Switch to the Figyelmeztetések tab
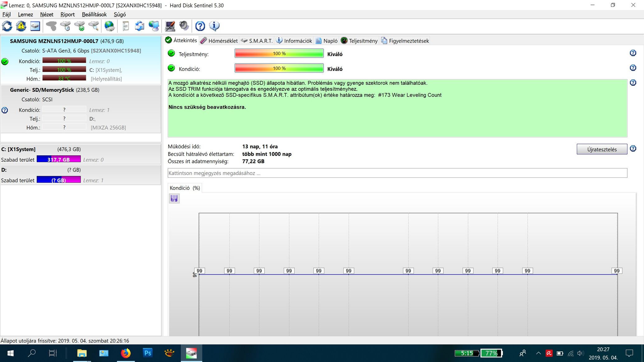The height and width of the screenshot is (362, 644). 405,41
